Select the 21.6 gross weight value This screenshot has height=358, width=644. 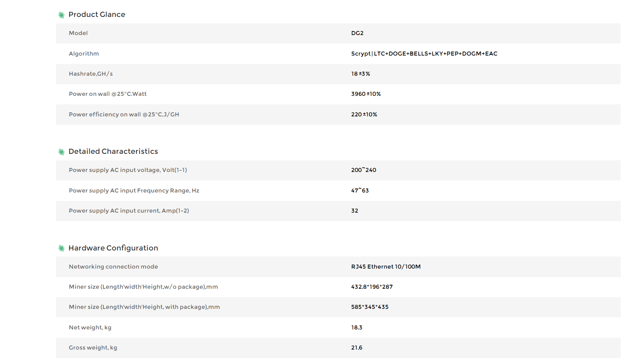point(356,348)
